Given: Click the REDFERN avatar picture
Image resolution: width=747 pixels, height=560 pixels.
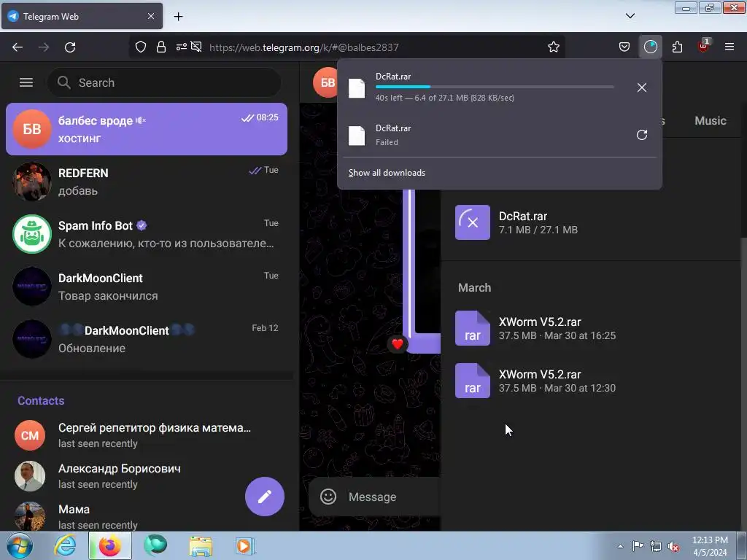Looking at the screenshot, I should [32, 182].
